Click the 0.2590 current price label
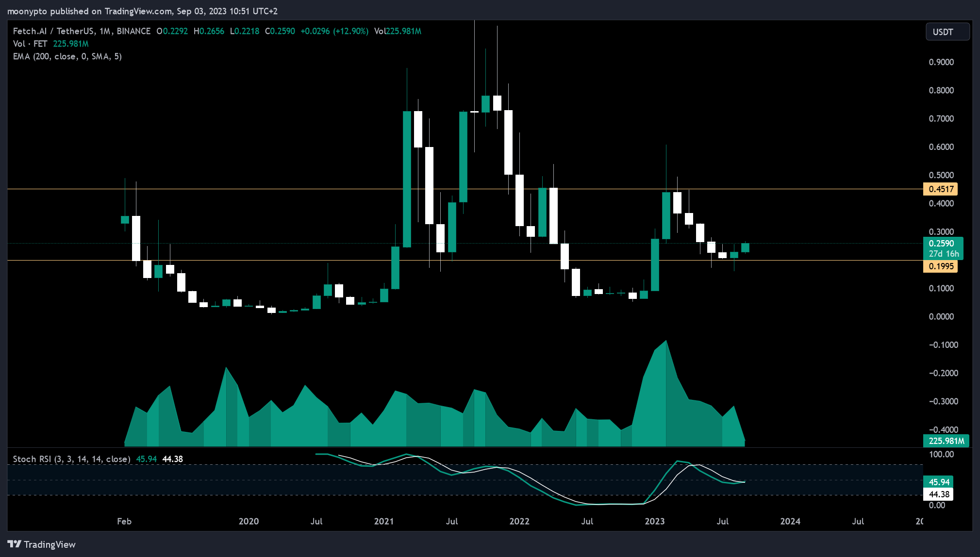This screenshot has width=980, height=557. point(942,244)
